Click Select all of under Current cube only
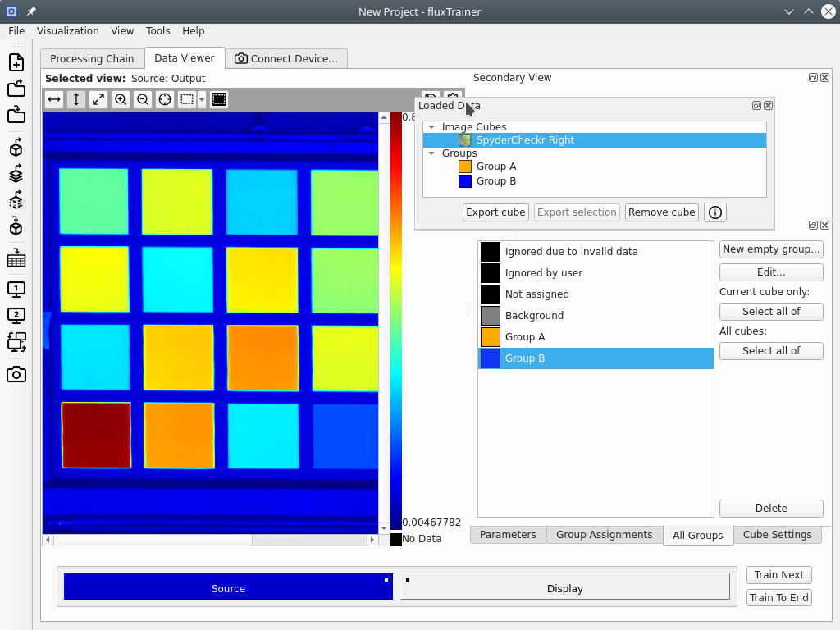 pyautogui.click(x=771, y=312)
